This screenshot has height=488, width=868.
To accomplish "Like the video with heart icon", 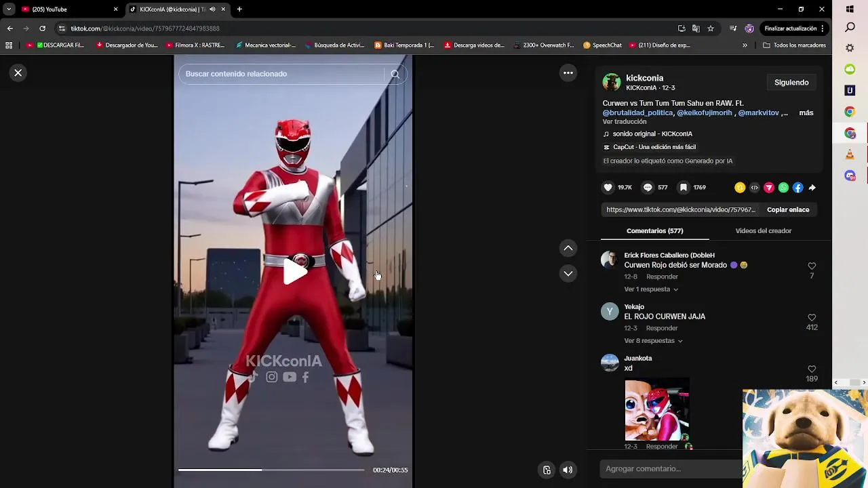I will [608, 188].
